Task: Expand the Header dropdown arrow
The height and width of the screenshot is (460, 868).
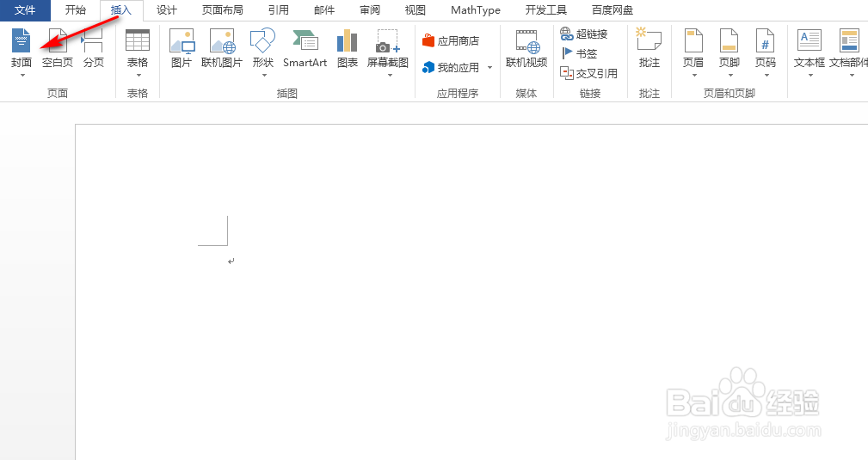Action: click(x=695, y=76)
